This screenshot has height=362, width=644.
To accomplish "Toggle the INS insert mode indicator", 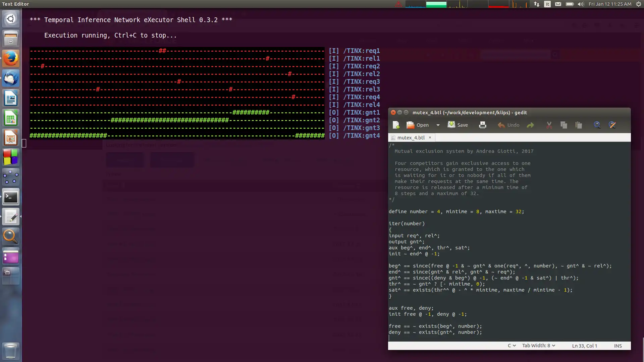I will pyautogui.click(x=618, y=346).
